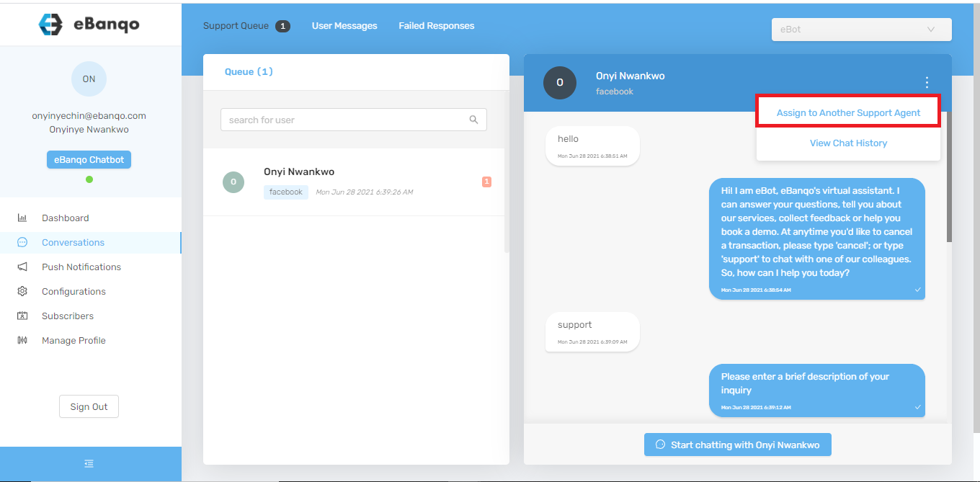Click Start chatting with Onyi Nwankwo button

point(737,445)
